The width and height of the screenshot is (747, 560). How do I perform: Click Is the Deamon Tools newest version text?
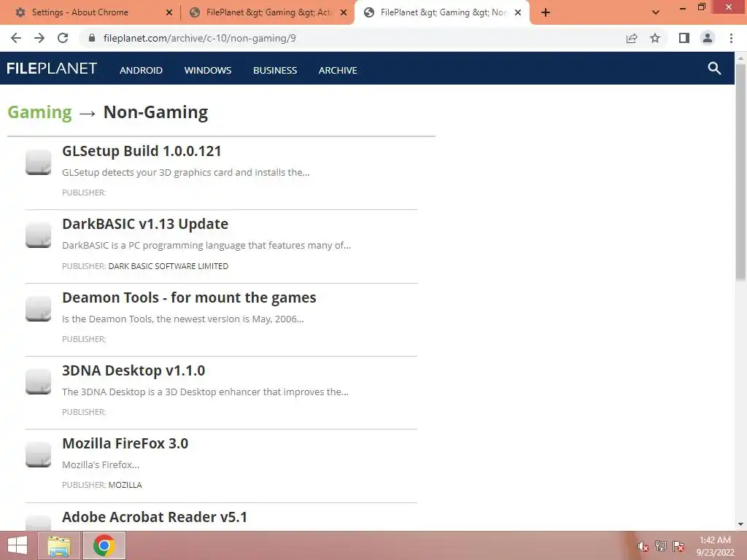click(183, 319)
